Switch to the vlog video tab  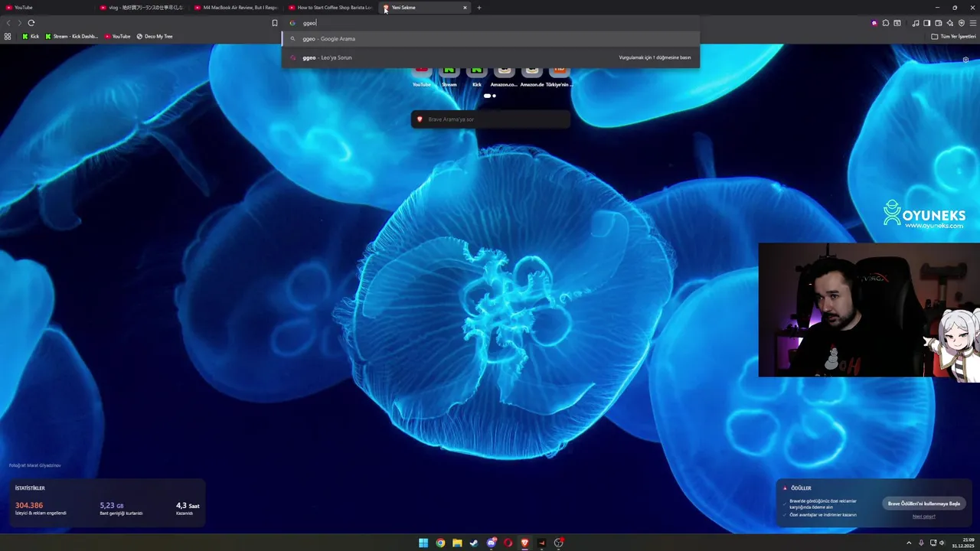pos(142,8)
